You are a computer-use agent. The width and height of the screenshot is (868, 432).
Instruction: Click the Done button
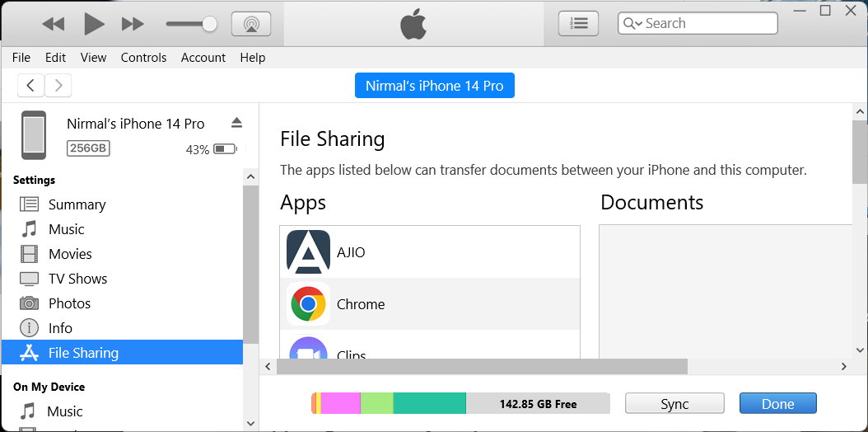click(x=777, y=403)
